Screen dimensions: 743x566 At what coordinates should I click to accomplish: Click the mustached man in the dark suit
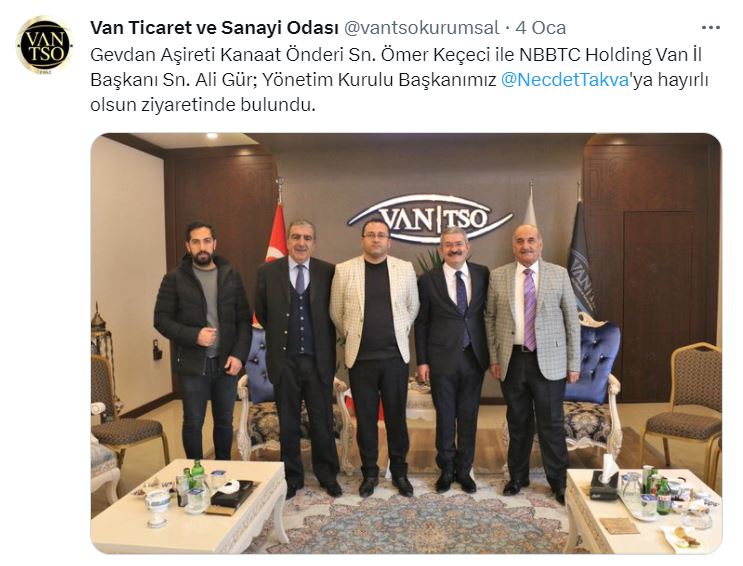(452, 358)
